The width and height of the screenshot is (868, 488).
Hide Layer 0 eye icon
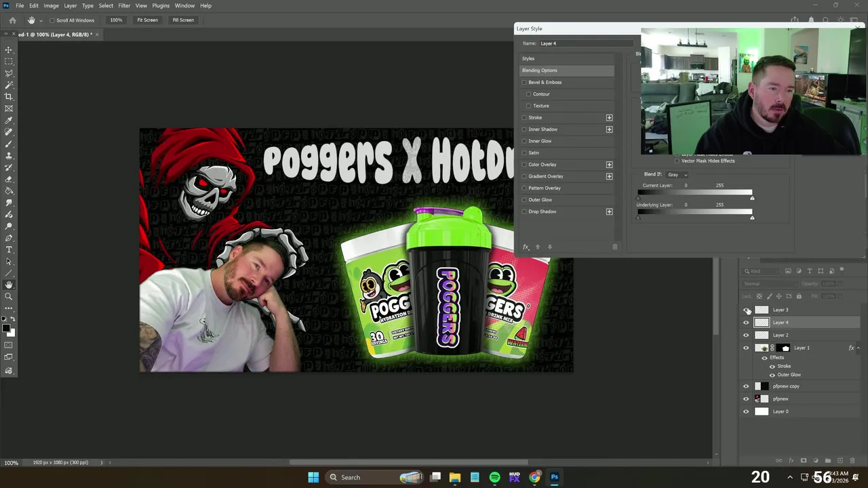tap(746, 411)
